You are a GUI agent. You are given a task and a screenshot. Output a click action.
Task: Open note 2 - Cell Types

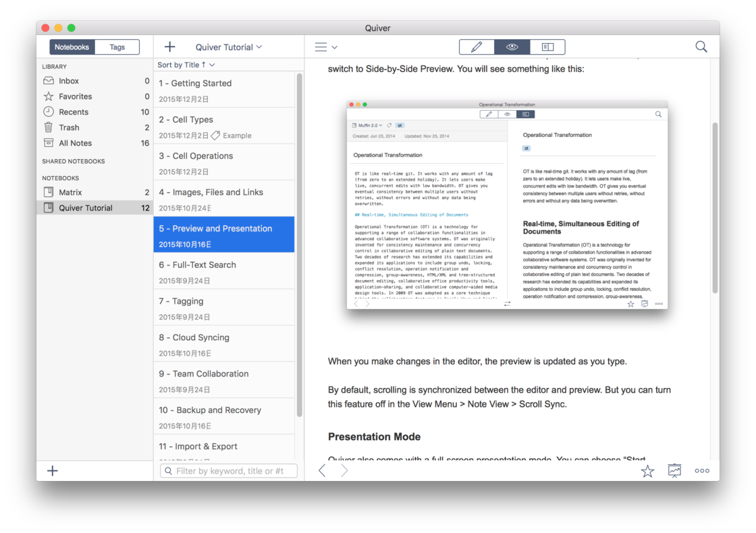[x=224, y=125]
